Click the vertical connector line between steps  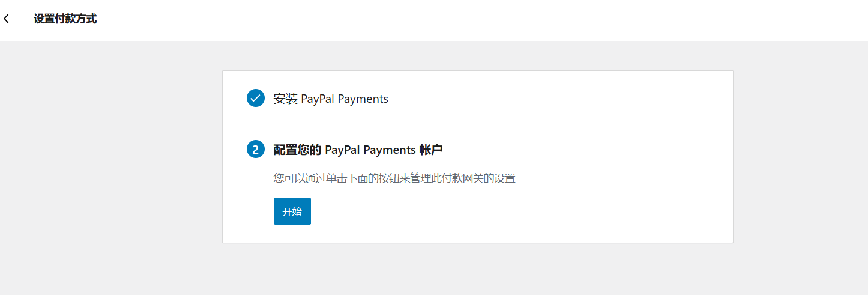click(x=256, y=124)
